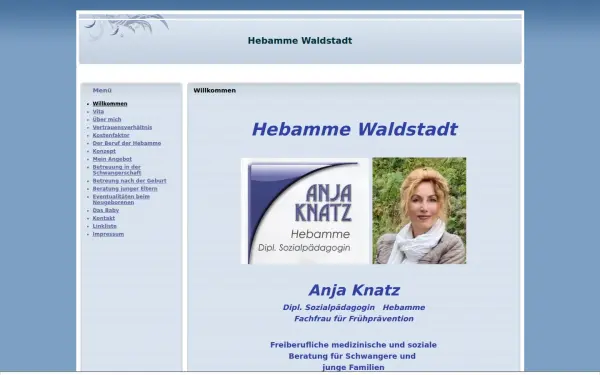600x375 pixels.
Task: Open Beratung junger Eltern link
Action: (125, 189)
